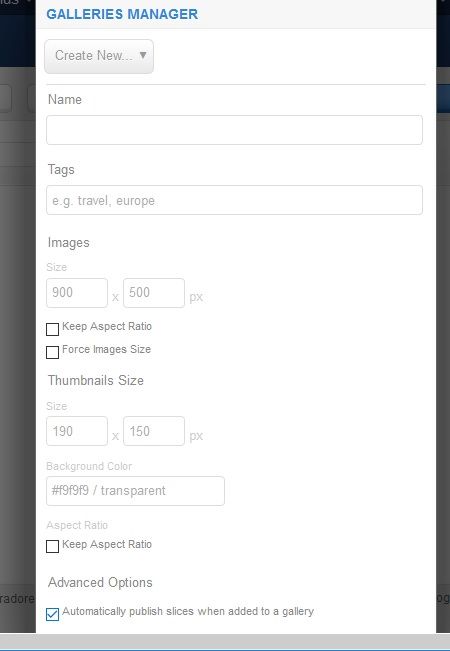Click the Tags field label
450x651 pixels.
[61, 169]
